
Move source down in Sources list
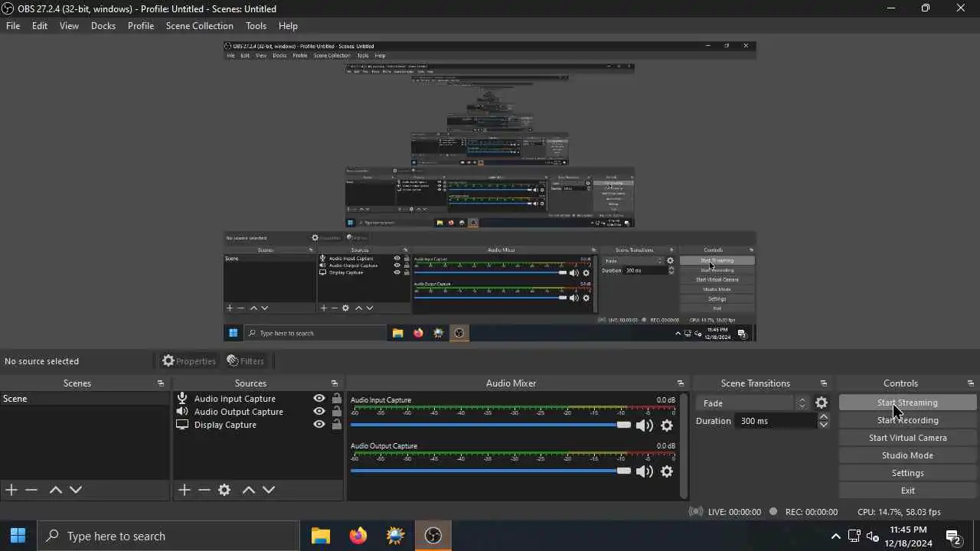click(269, 490)
